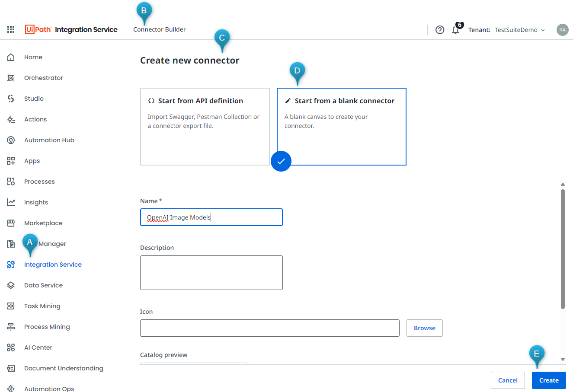
Task: Click the Insights chart icon
Action: click(11, 202)
